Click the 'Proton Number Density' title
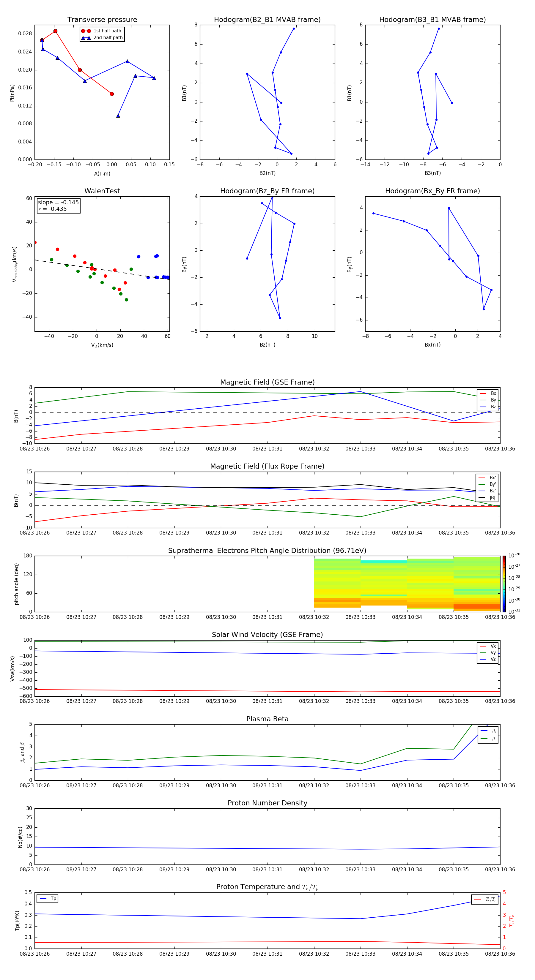Screen dimensions: 535x980 (x=267, y=803)
